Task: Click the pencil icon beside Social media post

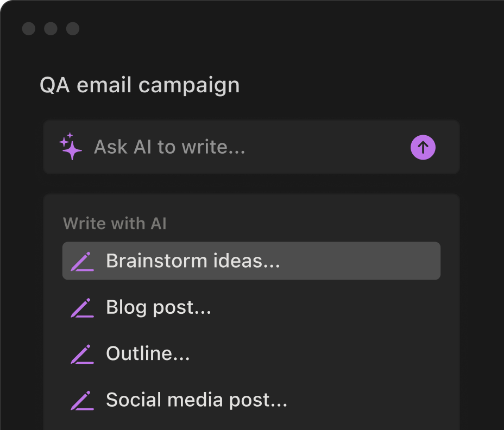Action: [x=83, y=401]
